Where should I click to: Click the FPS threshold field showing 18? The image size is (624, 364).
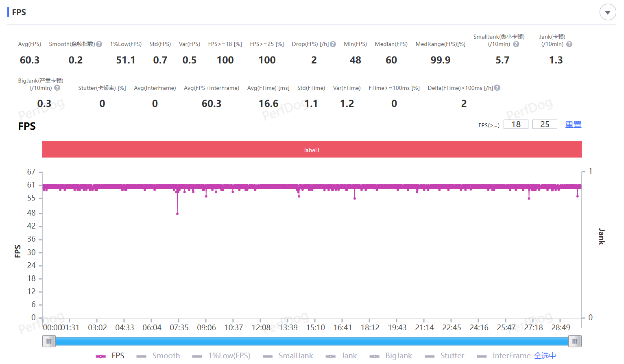[x=516, y=124]
